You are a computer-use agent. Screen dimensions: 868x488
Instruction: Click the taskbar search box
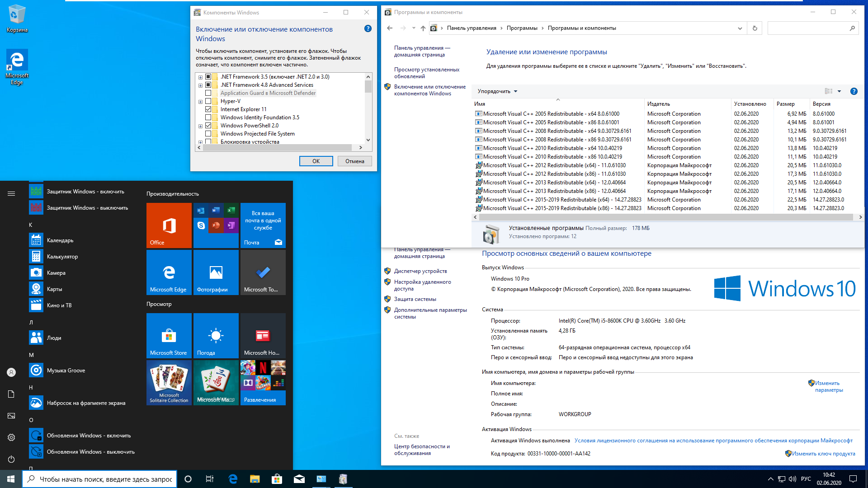click(99, 479)
